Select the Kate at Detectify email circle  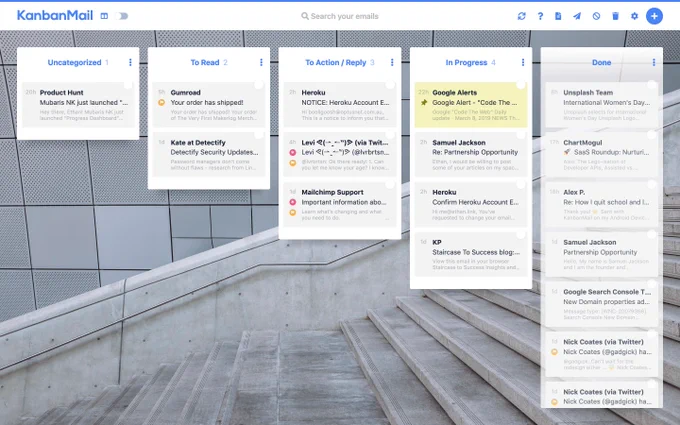(x=258, y=134)
